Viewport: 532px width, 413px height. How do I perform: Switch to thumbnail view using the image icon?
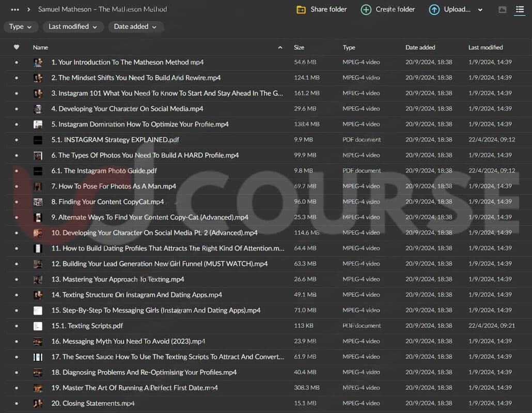click(503, 9)
